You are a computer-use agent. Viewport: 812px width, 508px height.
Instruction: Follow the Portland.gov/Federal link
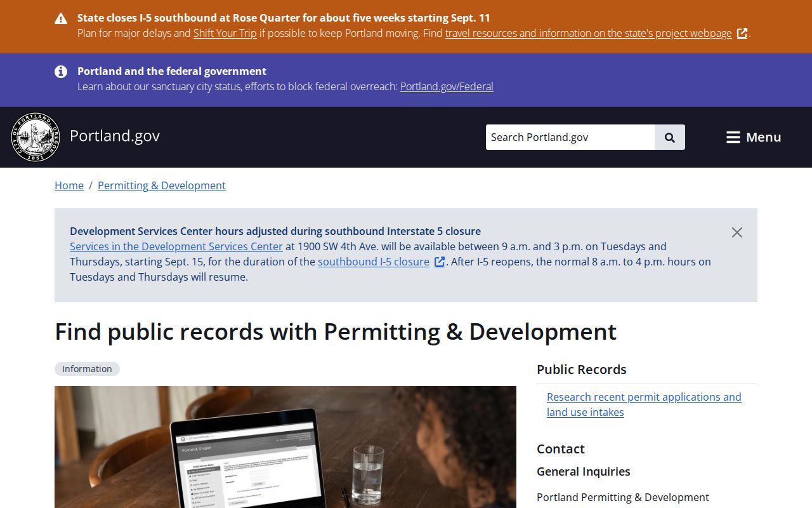[447, 86]
